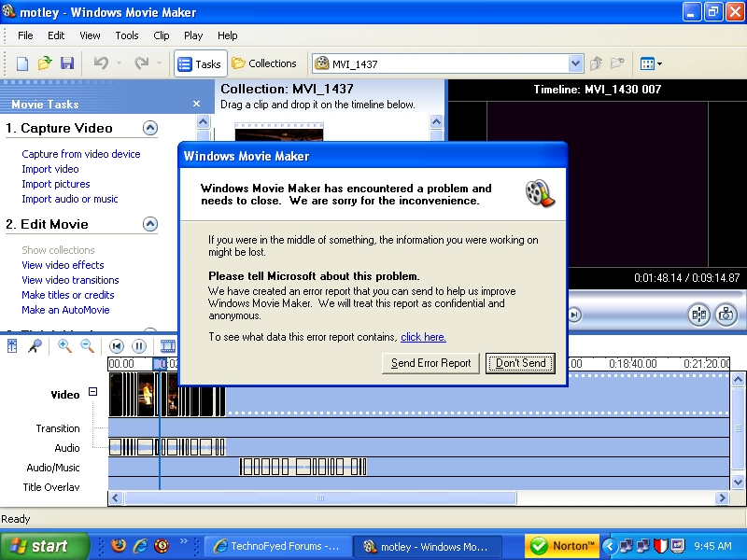
Task: Click the Import video link
Action: coord(50,169)
